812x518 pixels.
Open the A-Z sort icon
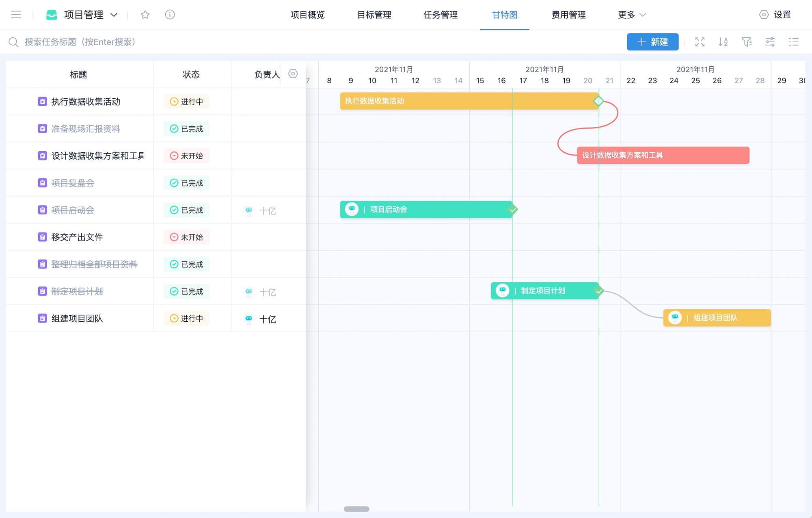[x=723, y=42]
